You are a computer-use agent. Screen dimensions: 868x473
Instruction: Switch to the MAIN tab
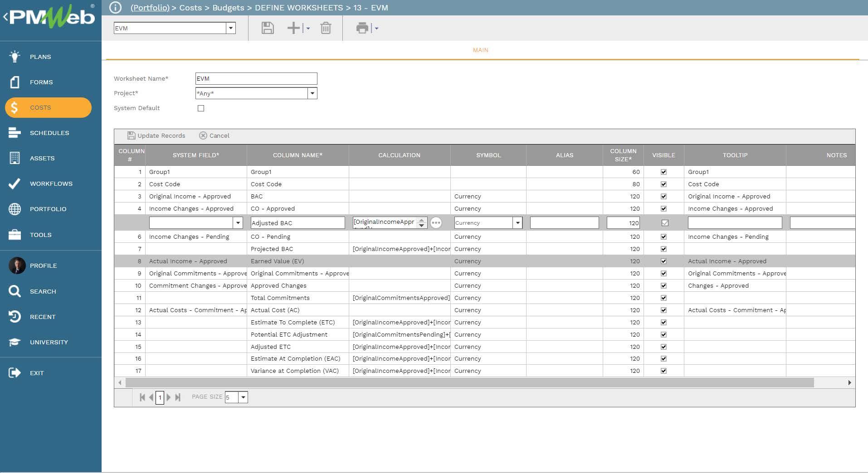(x=481, y=50)
